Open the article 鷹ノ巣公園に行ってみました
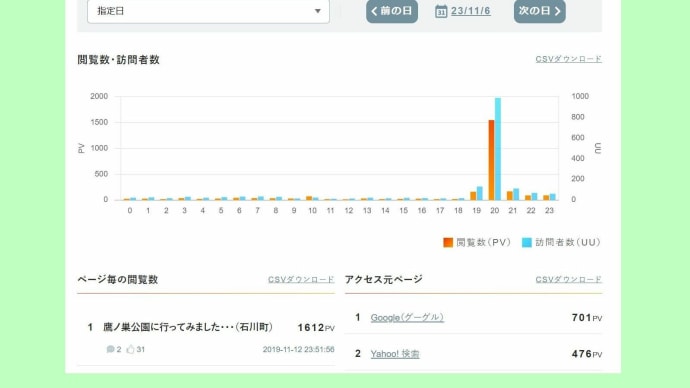 (x=188, y=327)
